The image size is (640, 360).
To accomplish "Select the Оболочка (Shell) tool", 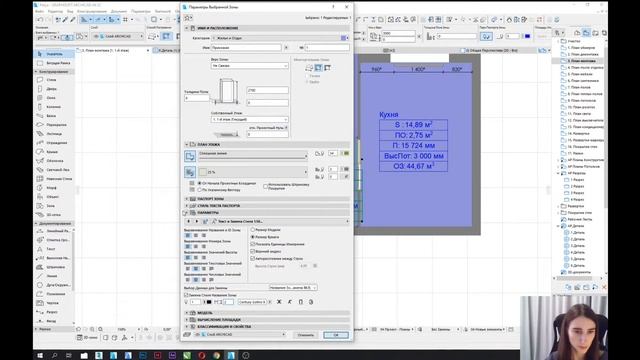I will pyautogui.click(x=54, y=161).
